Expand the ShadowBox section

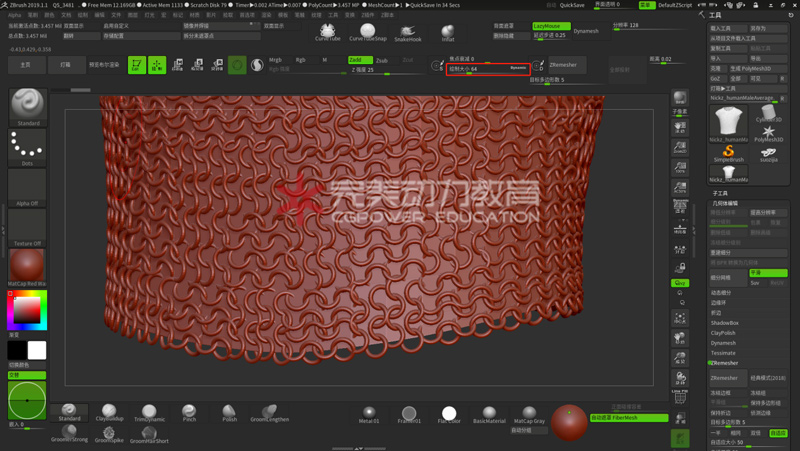(x=725, y=323)
